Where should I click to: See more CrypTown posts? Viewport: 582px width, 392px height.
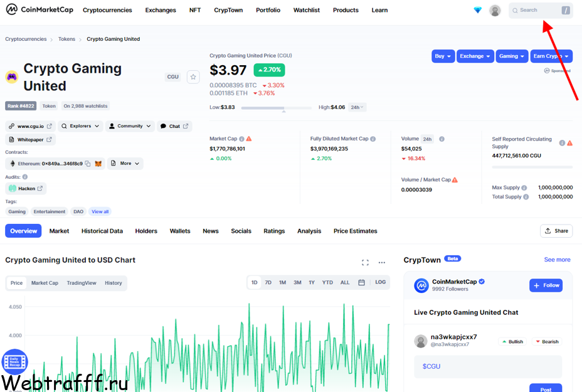[557, 260]
